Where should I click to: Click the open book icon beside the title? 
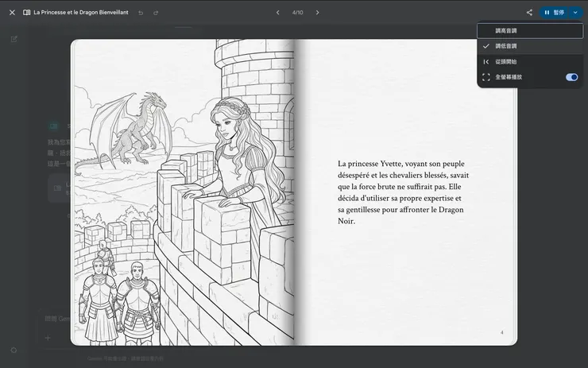27,13
